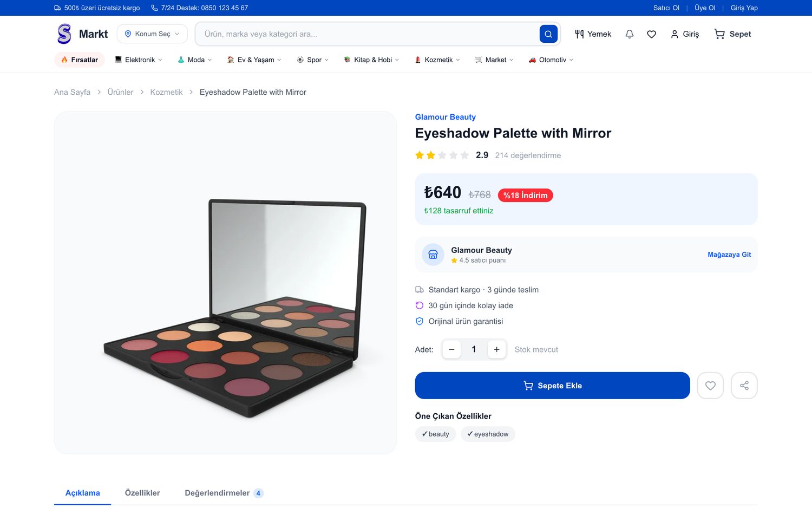This screenshot has width=812, height=508.
Task: Open favorites heart icon in header
Action: (x=651, y=34)
